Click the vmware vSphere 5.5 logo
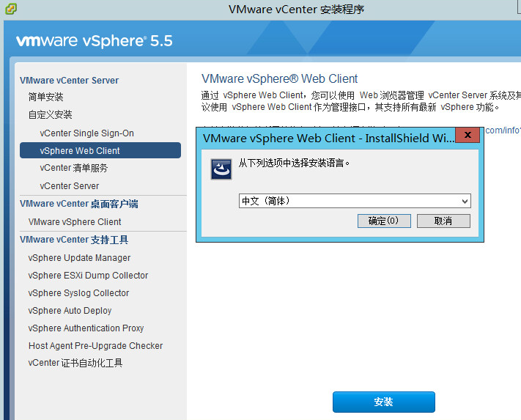The image size is (521, 420). click(x=95, y=41)
